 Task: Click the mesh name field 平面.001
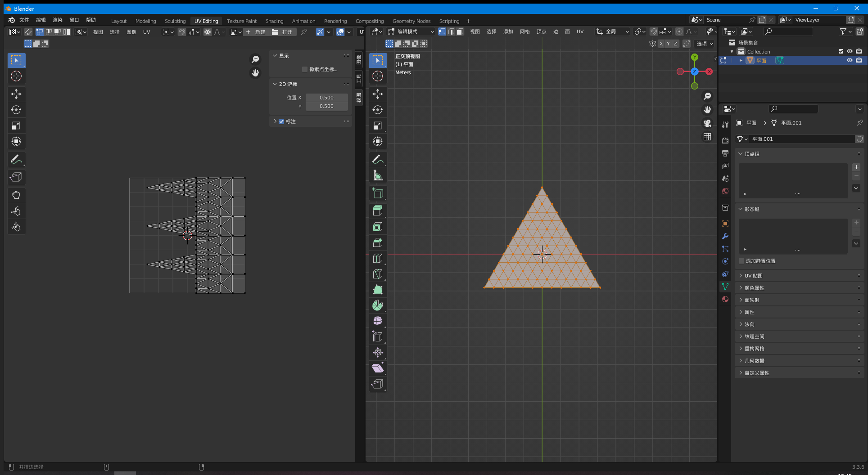click(802, 139)
